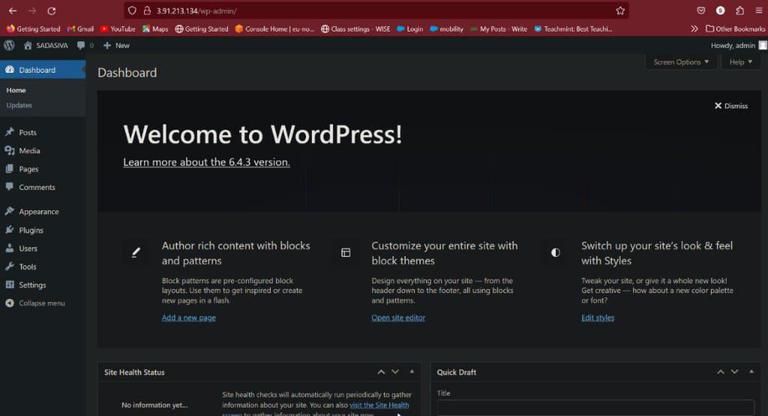The height and width of the screenshot is (416, 768).
Task: Bookmark this page with the star icon
Action: 620,10
